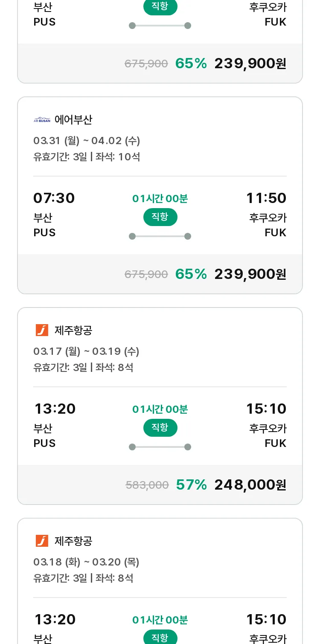The height and width of the screenshot is (644, 320).
Task: Open 제주항공 card dated 03.17 ~ 03.19
Action: pos(160,406)
